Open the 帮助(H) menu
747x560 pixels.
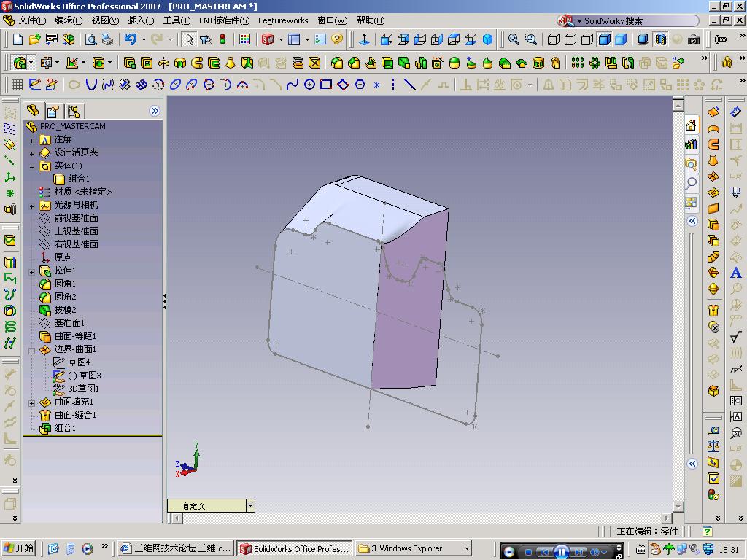coord(370,20)
